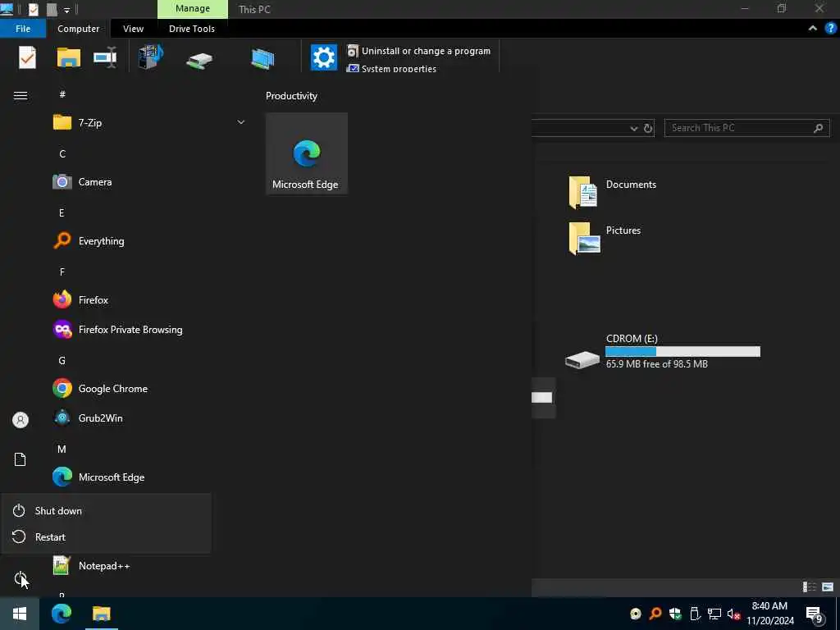Screen dimensions: 840x630
Task: Open Microsoft Edge from the taskbar
Action: click(x=62, y=614)
